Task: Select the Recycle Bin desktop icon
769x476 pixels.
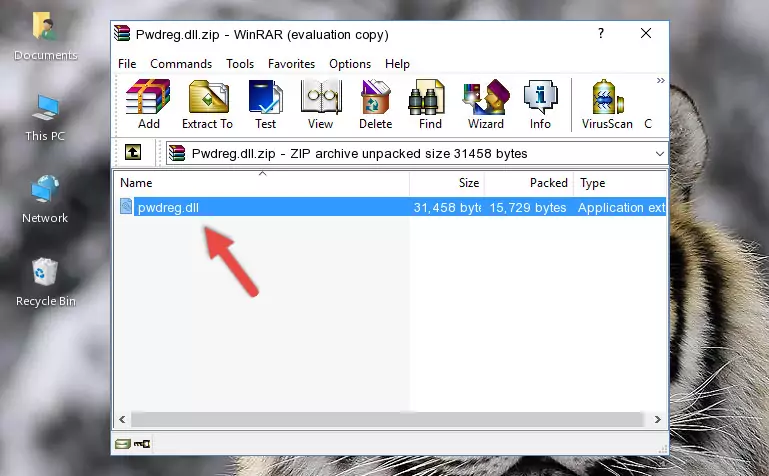Action: point(46,283)
